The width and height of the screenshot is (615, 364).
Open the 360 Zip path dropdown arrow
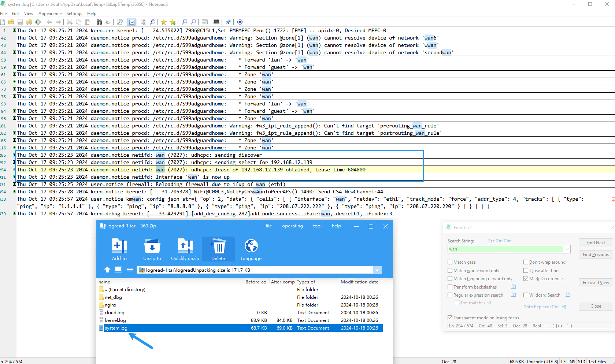click(x=377, y=270)
